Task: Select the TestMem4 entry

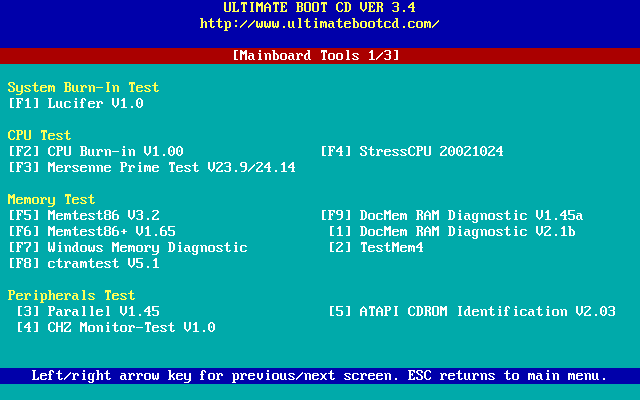Action: pyautogui.click(x=376, y=247)
